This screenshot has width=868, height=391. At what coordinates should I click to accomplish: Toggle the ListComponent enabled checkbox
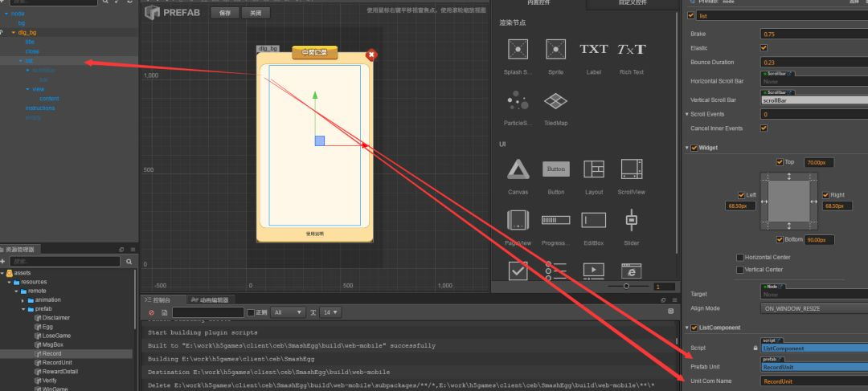tap(694, 328)
